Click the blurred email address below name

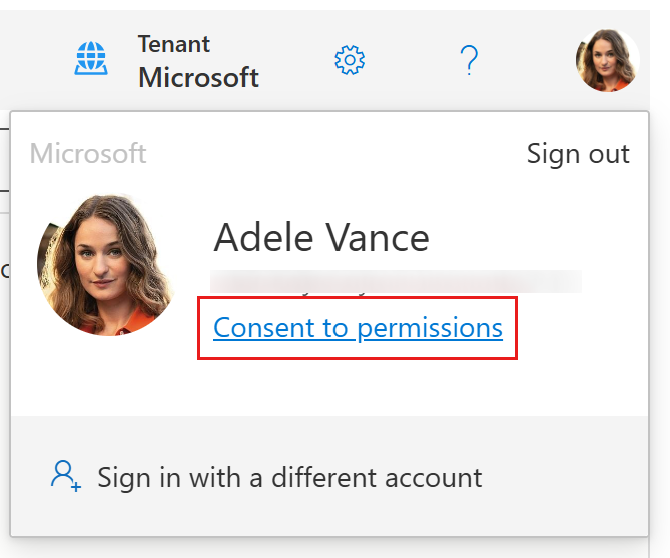click(x=396, y=282)
